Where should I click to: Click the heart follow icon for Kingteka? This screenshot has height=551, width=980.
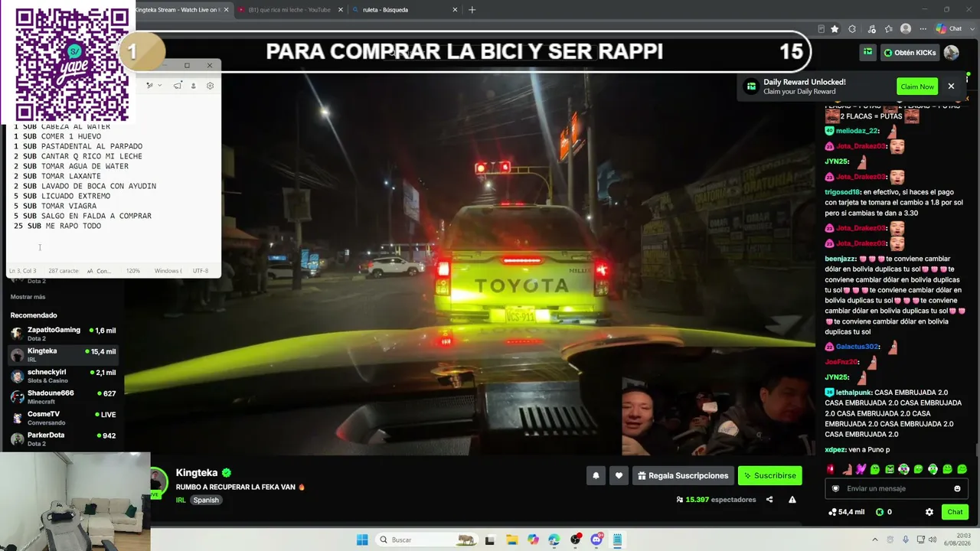click(x=619, y=475)
